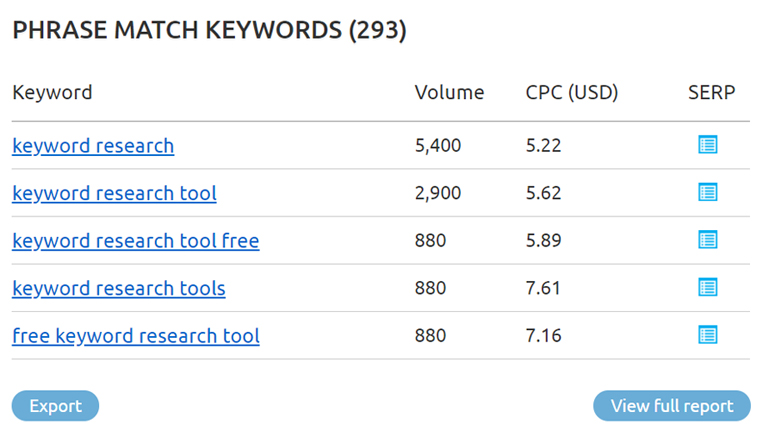The width and height of the screenshot is (775, 437).
Task: Select the 5,400 volume value
Action: [x=438, y=145]
